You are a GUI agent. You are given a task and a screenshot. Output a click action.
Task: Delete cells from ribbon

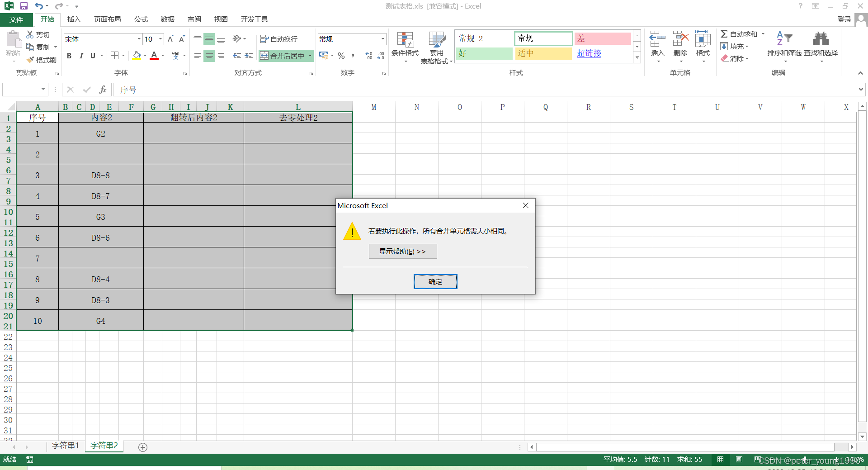[x=680, y=47]
